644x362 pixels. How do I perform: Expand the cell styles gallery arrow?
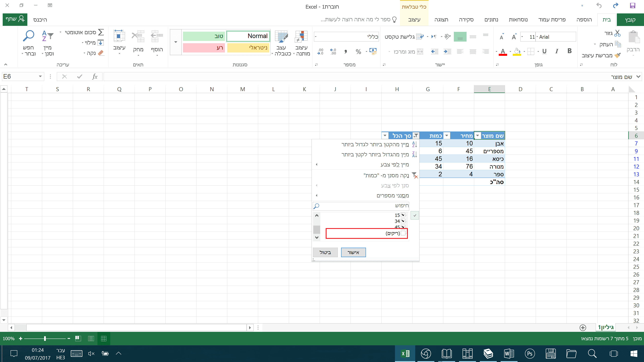(175, 42)
